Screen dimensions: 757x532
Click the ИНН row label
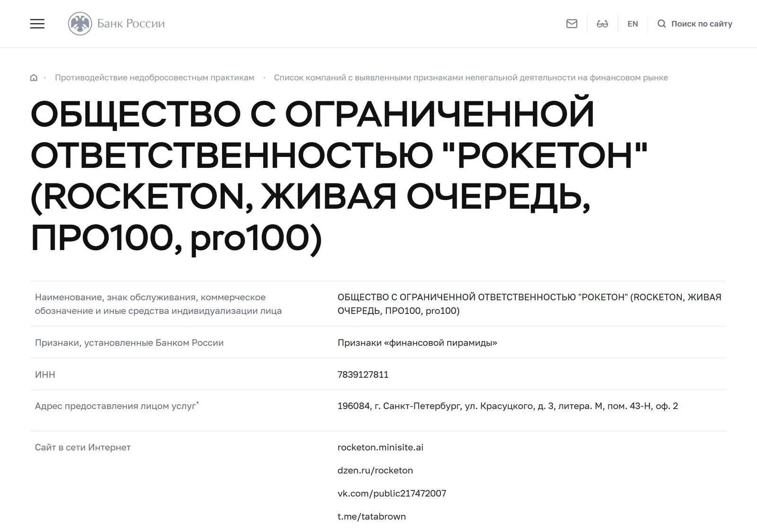[45, 375]
